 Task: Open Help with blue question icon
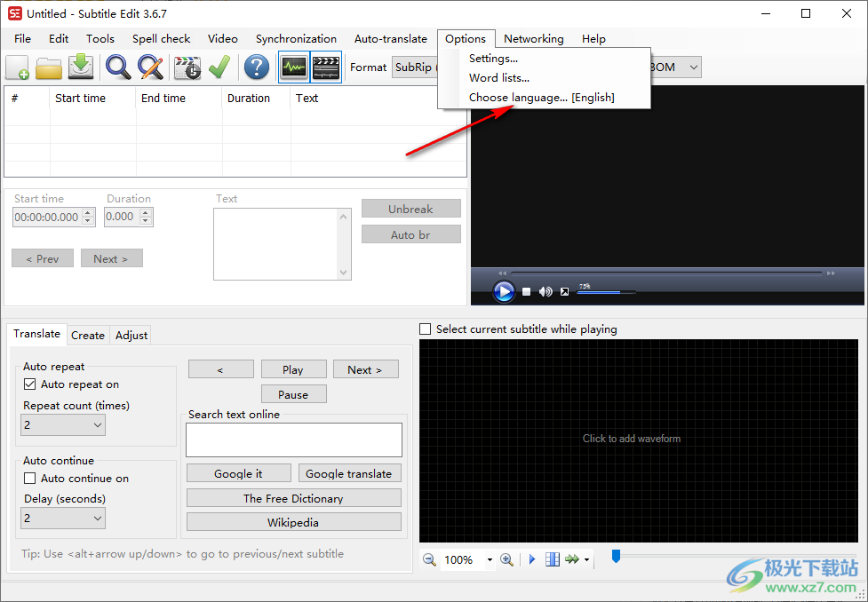pos(256,67)
